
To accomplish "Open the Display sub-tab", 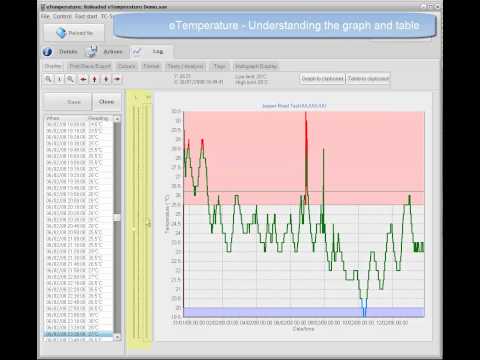I will (53, 66).
